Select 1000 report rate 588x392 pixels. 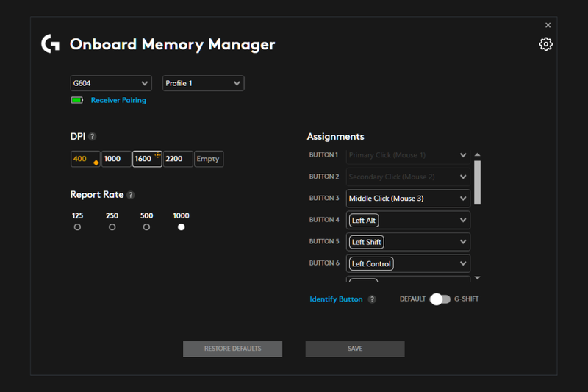[181, 227]
